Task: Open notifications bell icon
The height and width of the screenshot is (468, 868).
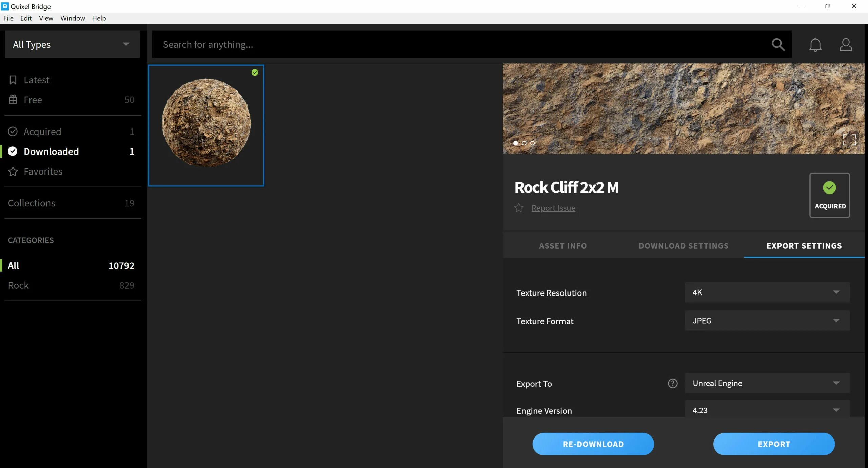Action: click(815, 44)
